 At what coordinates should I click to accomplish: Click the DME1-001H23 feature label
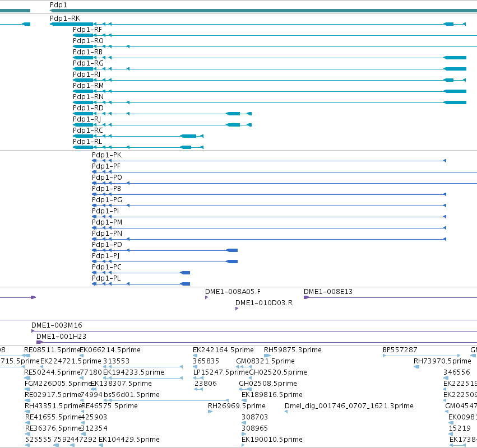[62, 337]
